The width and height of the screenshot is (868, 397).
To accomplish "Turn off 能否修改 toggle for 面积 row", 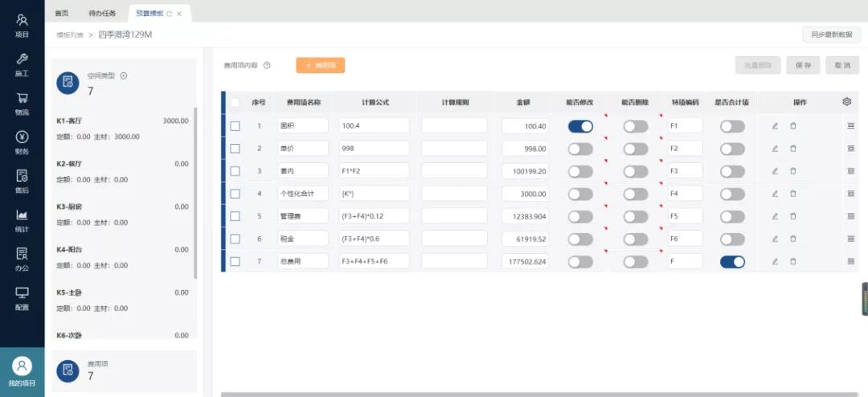I will click(580, 126).
